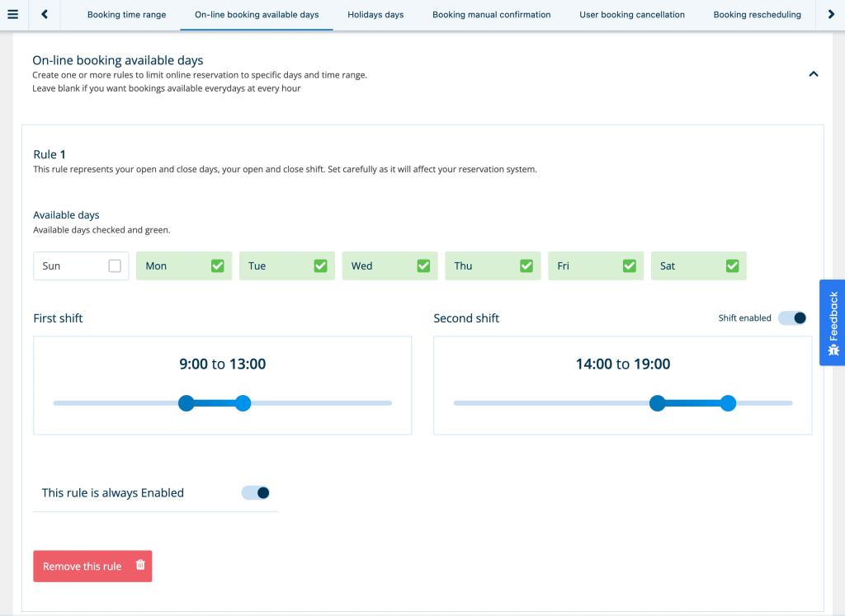
Task: Open the hamburger menu icon
Action: (12, 14)
